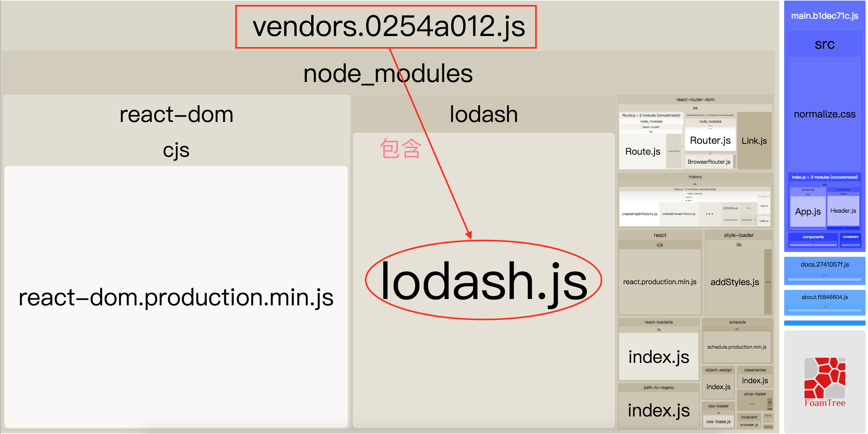The height and width of the screenshot is (434, 868).
Task: Open the normalize.css block
Action: pos(824,114)
